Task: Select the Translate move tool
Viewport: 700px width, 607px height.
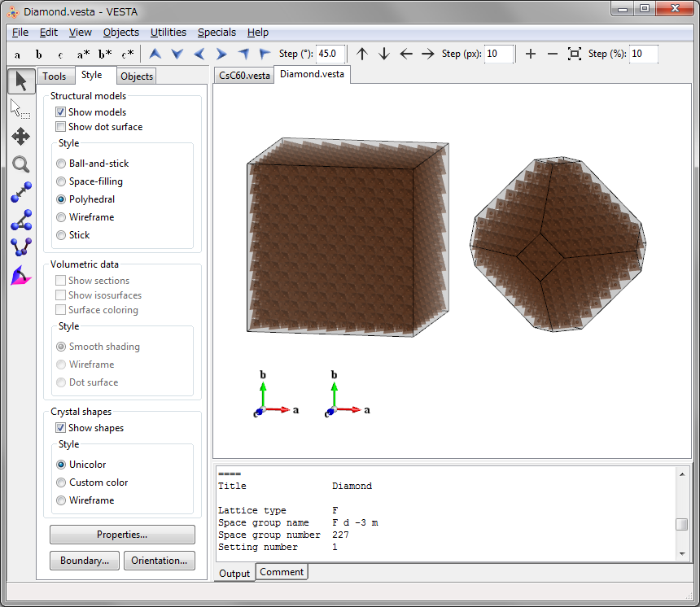Action: (x=20, y=136)
